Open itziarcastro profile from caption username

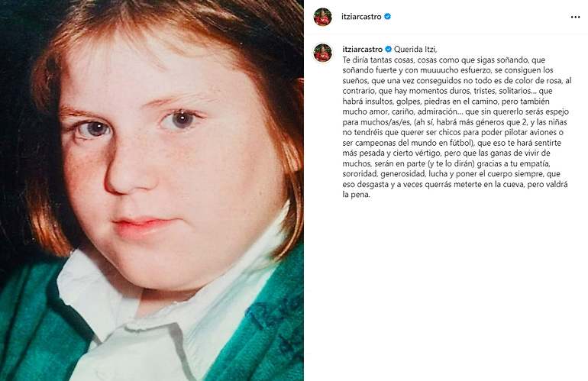[x=362, y=49]
